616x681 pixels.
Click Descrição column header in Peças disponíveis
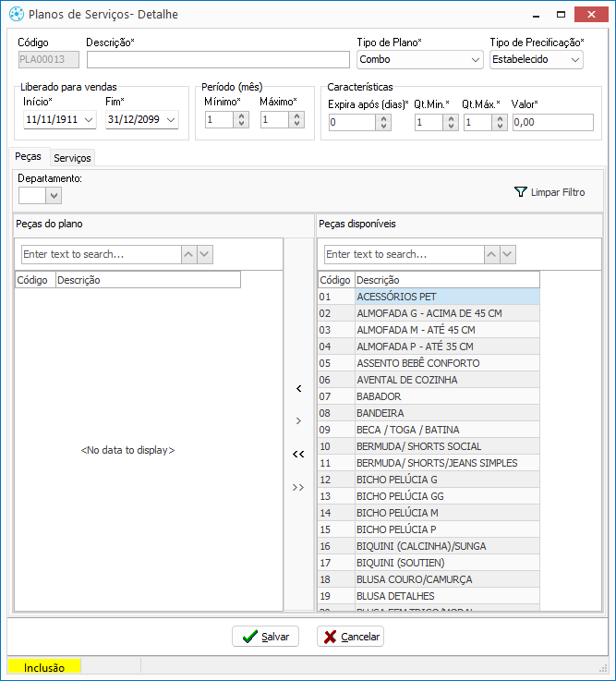447,280
